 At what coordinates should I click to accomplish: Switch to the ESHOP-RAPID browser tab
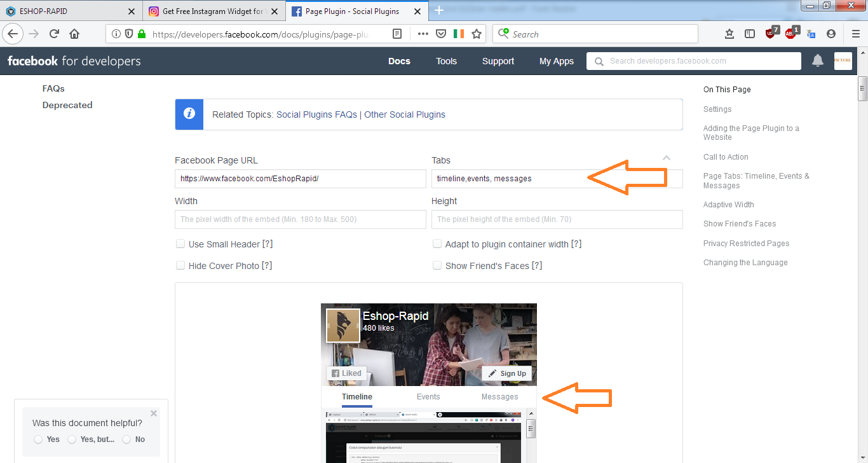71,11
